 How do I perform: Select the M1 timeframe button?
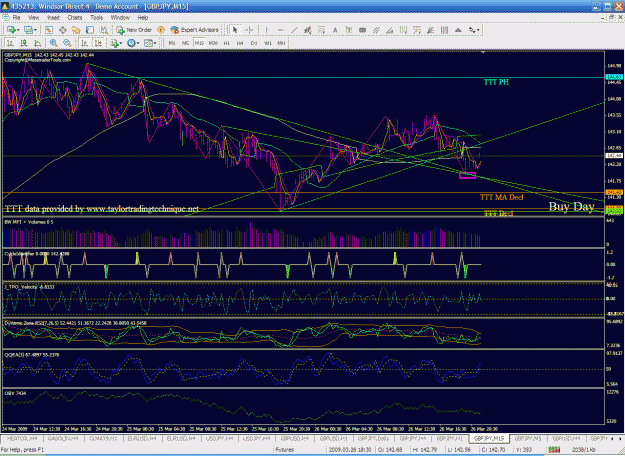[172, 43]
